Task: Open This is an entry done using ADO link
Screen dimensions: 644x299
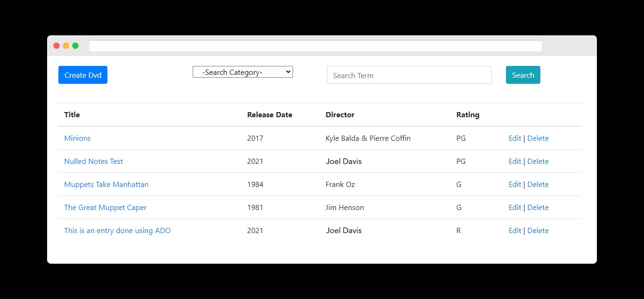Action: coord(117,230)
